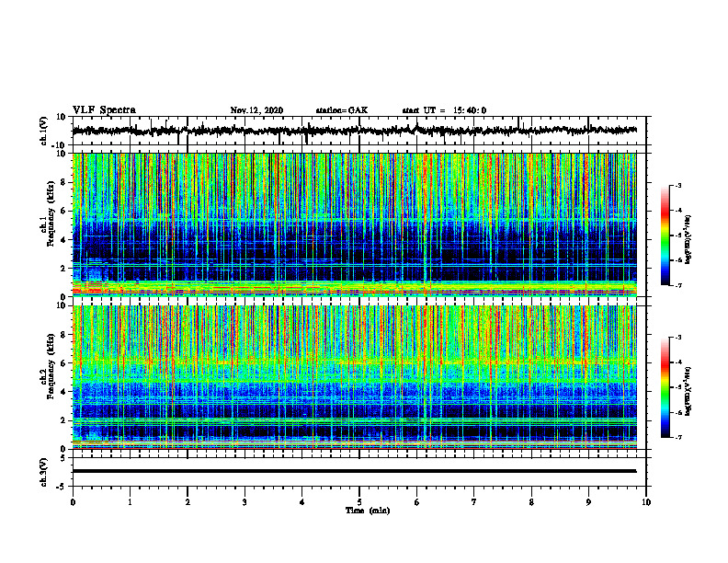The image size is (728, 563).
Task: Click time axis tick label "8"
Action: (x=531, y=502)
